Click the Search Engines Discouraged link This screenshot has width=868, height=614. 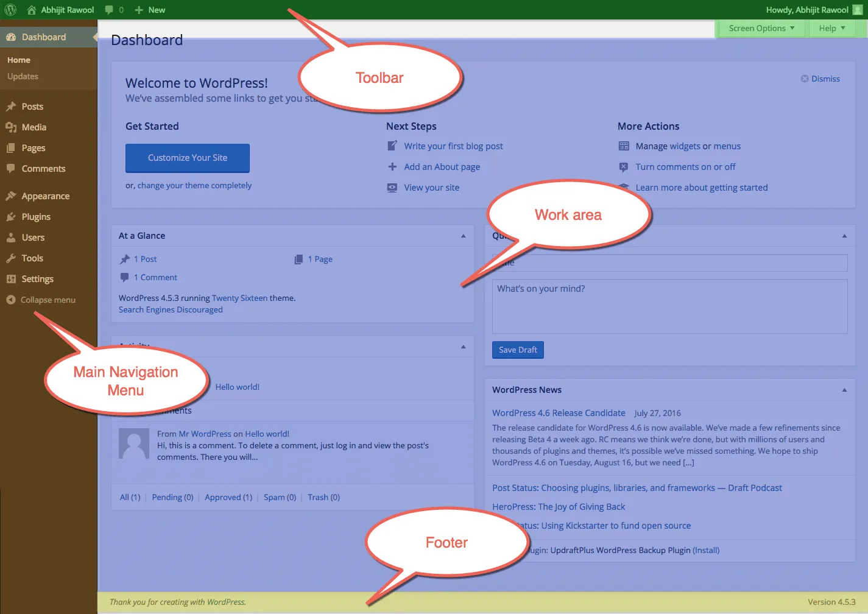[x=171, y=310]
